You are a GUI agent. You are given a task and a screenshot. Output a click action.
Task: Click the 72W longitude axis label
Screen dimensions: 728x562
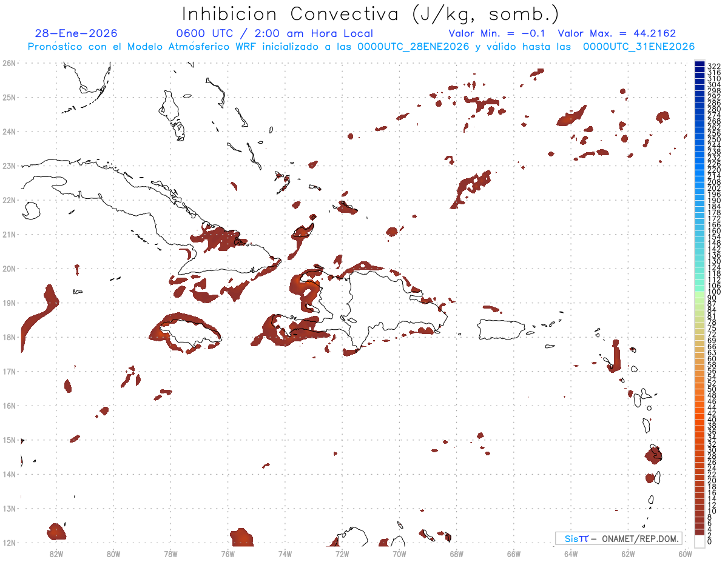(x=342, y=554)
